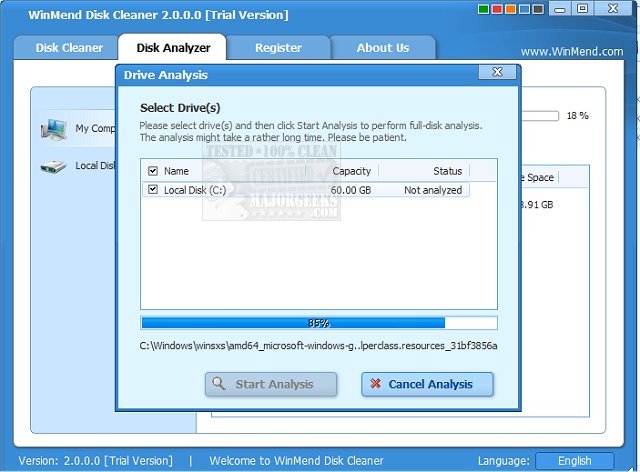Viewport: 640px width, 472px height.
Task: Close the Drive Analysis dialog
Action: [497, 72]
